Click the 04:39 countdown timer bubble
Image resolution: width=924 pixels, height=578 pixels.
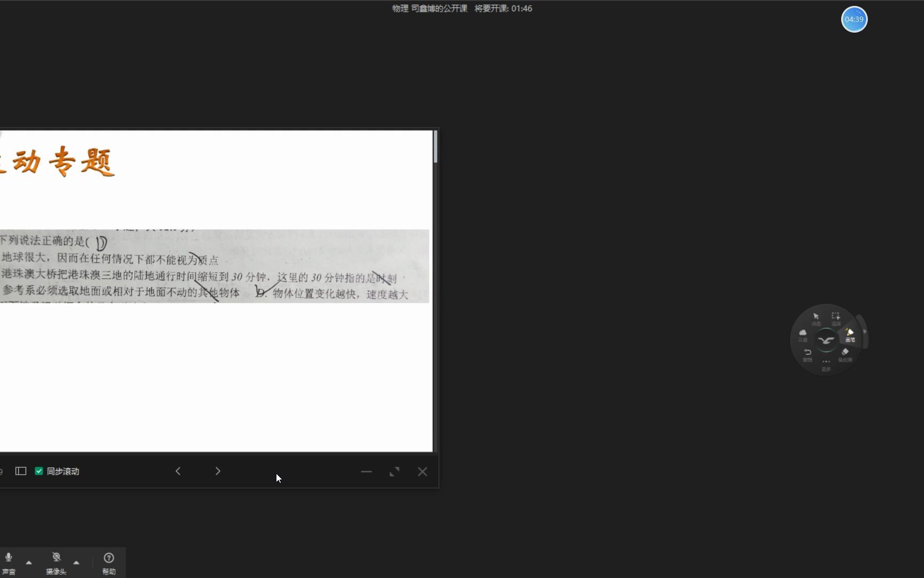click(x=854, y=19)
